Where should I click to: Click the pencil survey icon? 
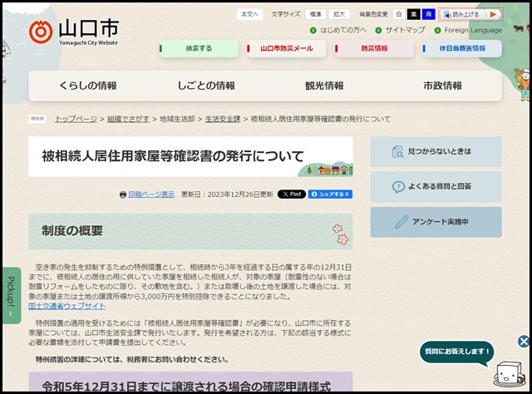[x=401, y=222]
